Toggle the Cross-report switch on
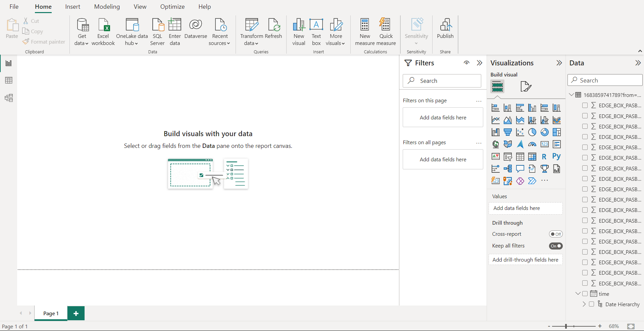This screenshot has height=331, width=644. 556,234
